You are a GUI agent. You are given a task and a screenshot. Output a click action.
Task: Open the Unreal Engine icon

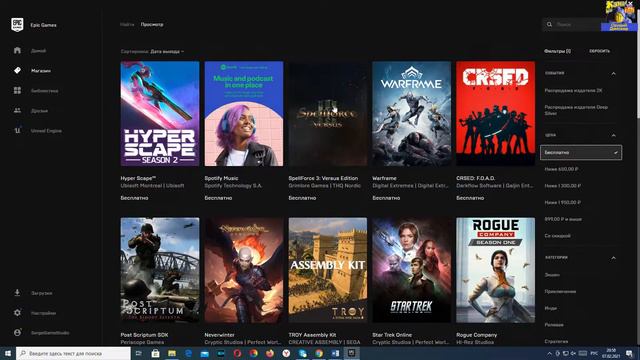click(17, 131)
